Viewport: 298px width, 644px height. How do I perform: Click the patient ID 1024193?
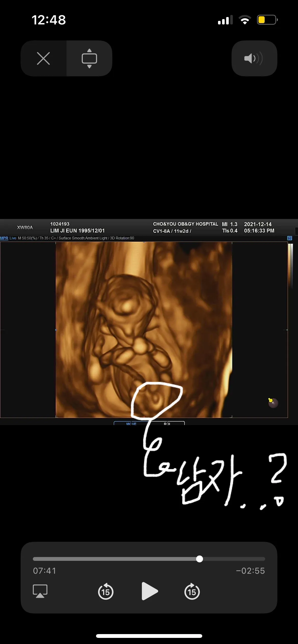click(60, 224)
